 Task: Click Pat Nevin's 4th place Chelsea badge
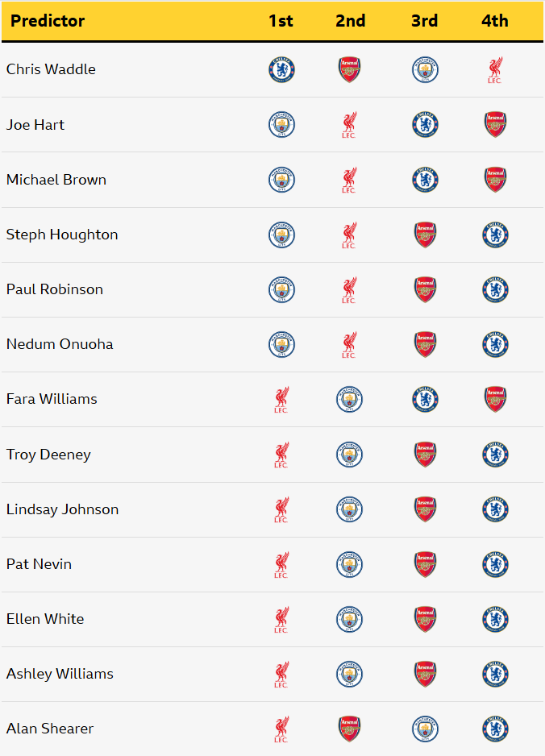click(x=495, y=564)
